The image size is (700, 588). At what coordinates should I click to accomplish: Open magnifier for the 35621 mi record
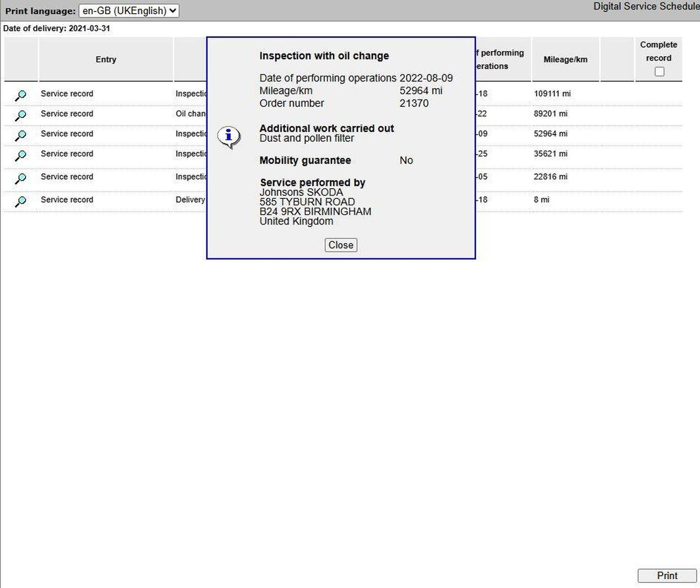click(21, 155)
